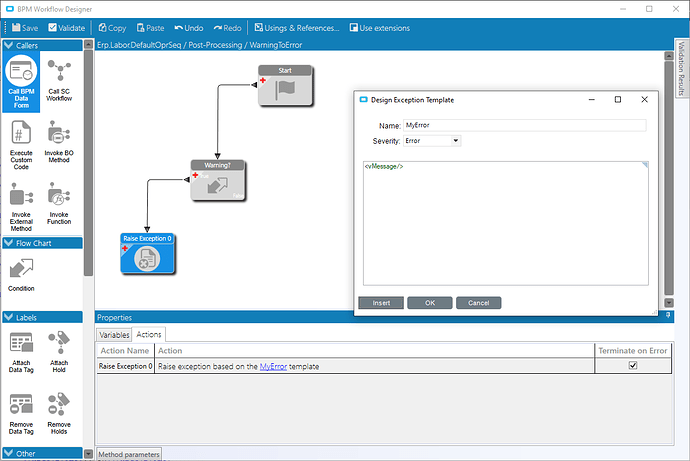690x461 pixels.
Task: Select the Call SC Workflow icon
Action: (x=59, y=72)
